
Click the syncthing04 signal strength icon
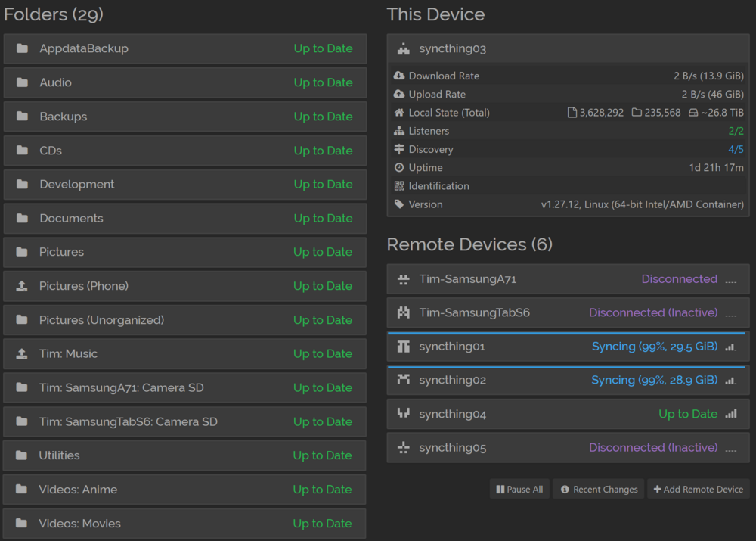tap(731, 414)
